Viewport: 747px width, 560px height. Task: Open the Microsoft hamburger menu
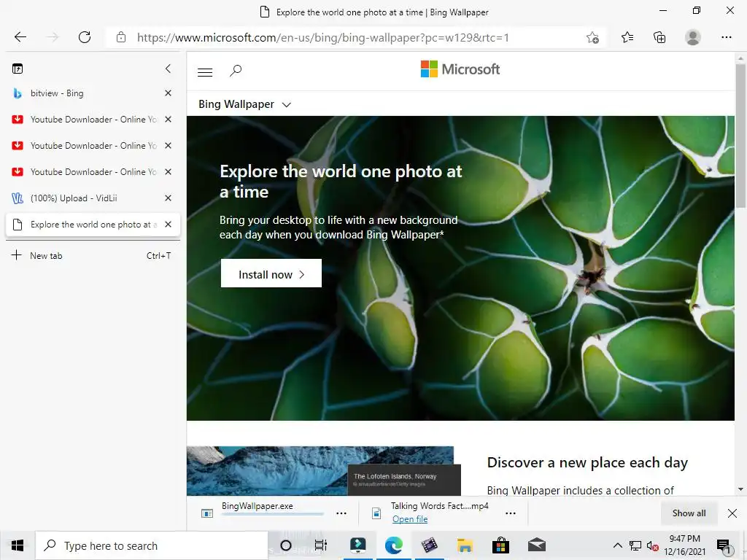[205, 72]
